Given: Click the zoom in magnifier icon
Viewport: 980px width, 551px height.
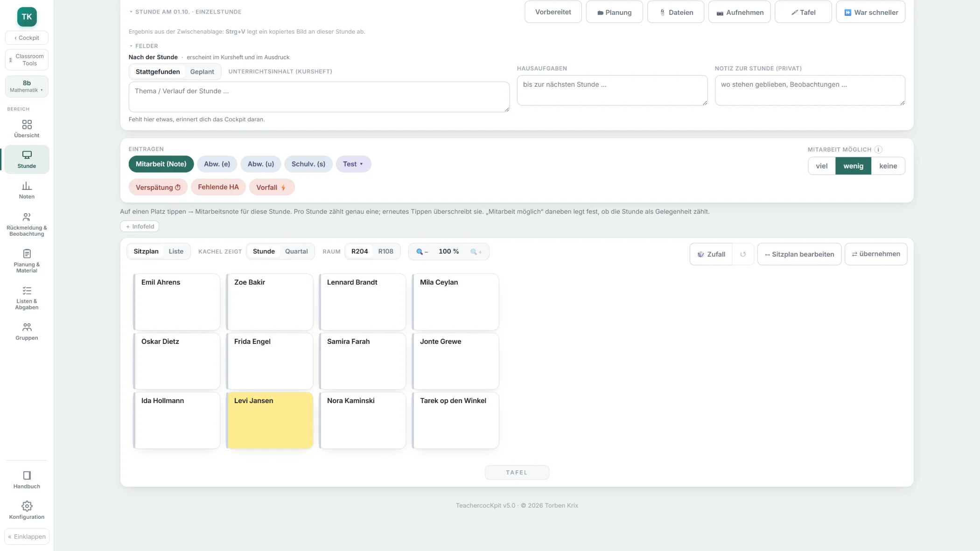Looking at the screenshot, I should pyautogui.click(x=476, y=251).
